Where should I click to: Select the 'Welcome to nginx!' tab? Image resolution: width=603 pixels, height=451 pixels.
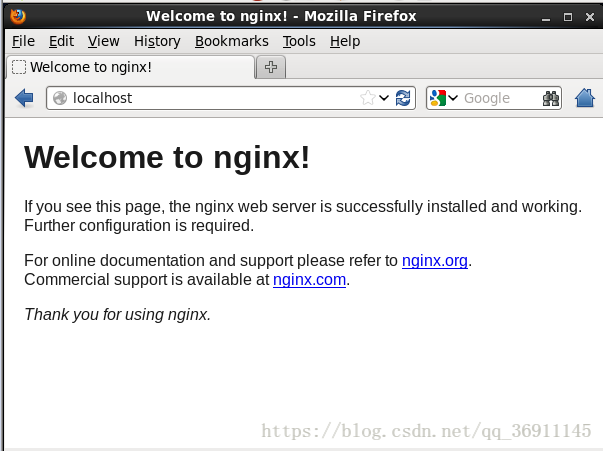pyautogui.click(x=131, y=67)
